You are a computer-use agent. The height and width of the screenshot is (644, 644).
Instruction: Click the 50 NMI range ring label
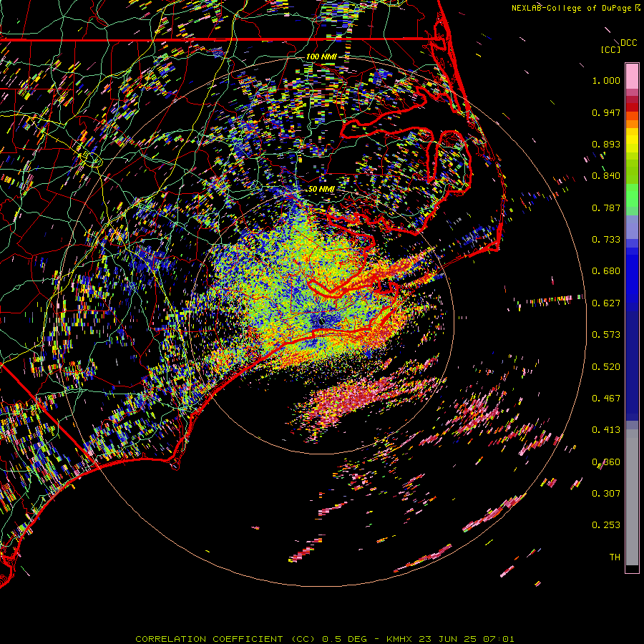(321, 190)
